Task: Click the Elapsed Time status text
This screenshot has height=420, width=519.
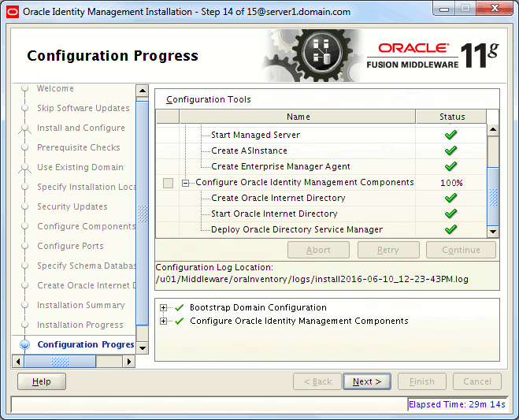Action: [457, 404]
